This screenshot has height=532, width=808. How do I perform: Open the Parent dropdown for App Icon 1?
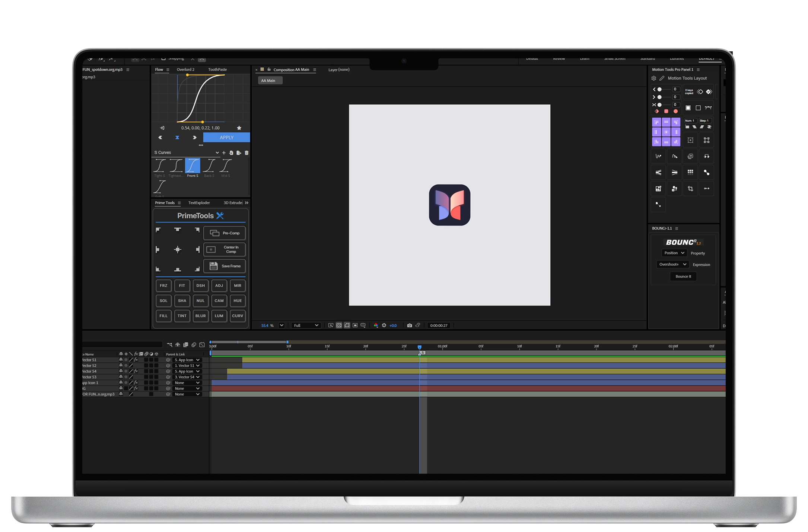(x=187, y=382)
